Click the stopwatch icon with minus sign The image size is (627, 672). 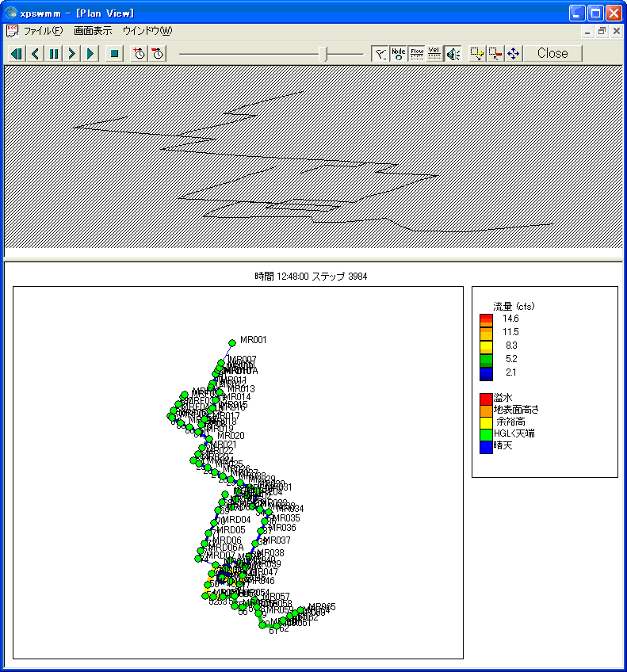(158, 54)
